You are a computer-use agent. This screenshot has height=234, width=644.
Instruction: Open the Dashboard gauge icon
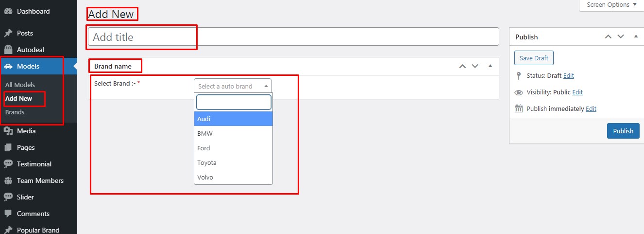8,11
